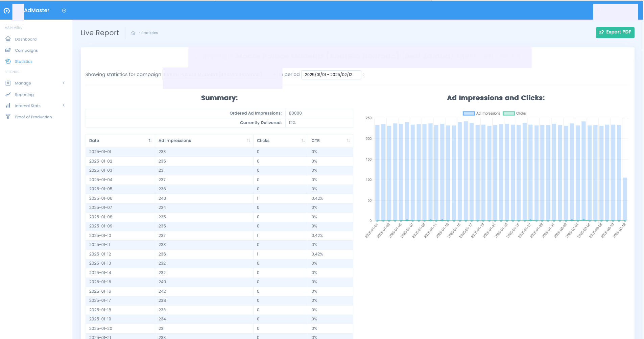The image size is (644, 339).
Task: Click the Dashboard home icon in sidebar
Action: click(x=8, y=39)
